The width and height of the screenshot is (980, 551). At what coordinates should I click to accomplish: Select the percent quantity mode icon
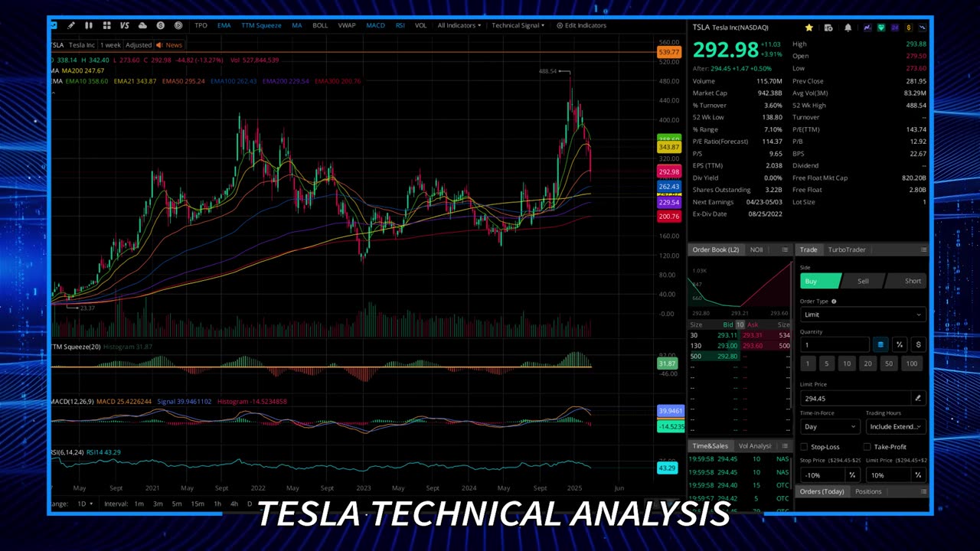click(900, 344)
